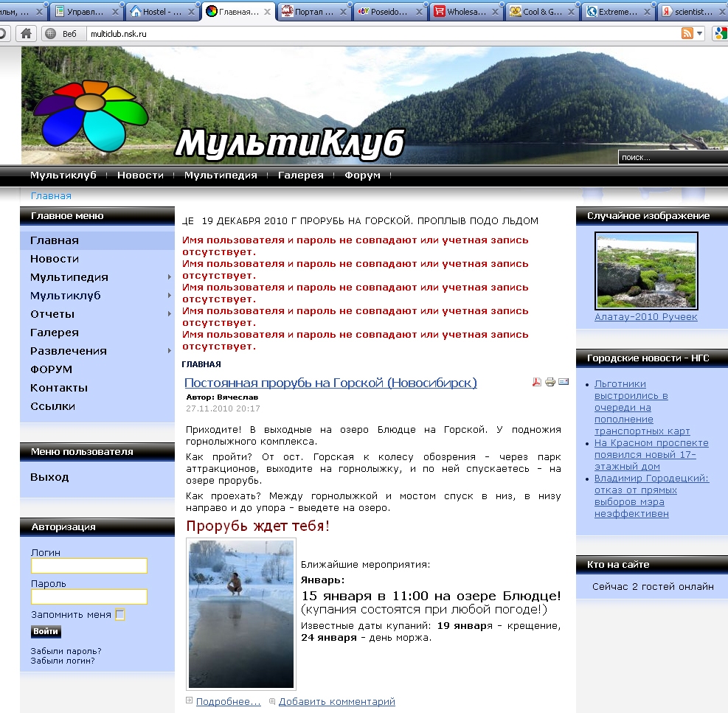Email this article via envelope icon

564,382
